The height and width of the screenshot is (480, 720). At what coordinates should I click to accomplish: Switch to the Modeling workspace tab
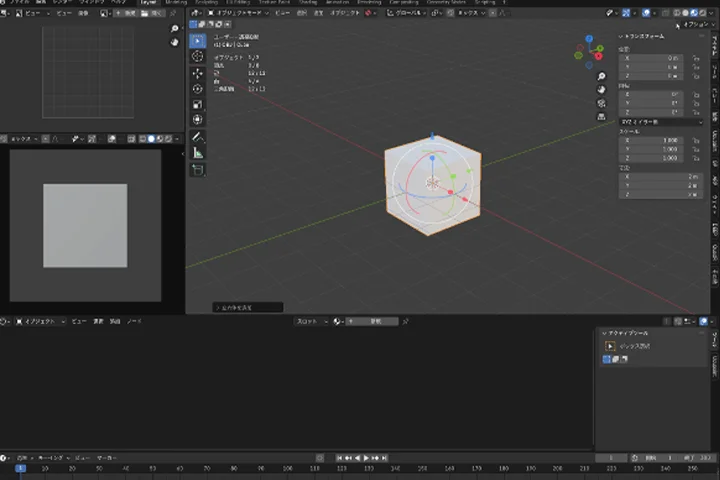pos(176,2)
